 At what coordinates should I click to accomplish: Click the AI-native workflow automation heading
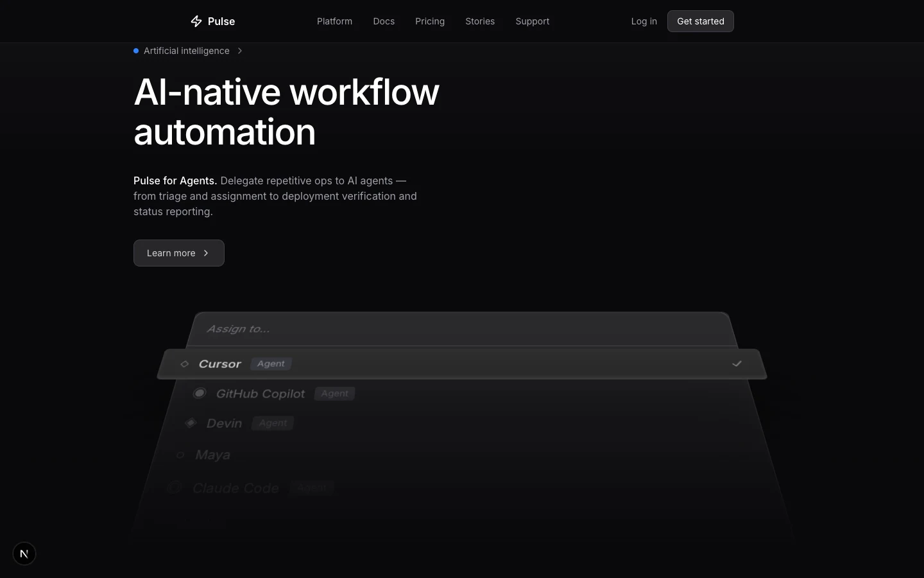[286, 112]
